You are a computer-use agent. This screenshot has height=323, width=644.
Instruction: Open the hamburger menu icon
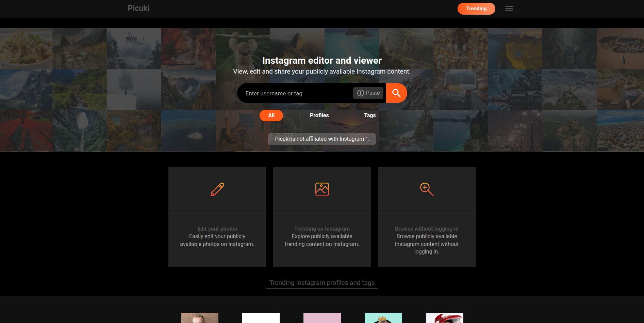click(509, 9)
